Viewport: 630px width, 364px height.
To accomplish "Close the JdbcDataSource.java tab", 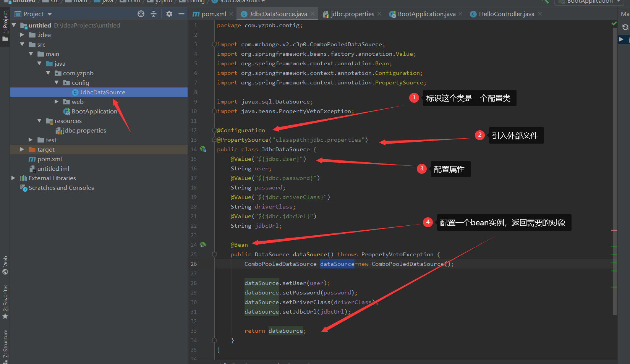I will coord(313,14).
